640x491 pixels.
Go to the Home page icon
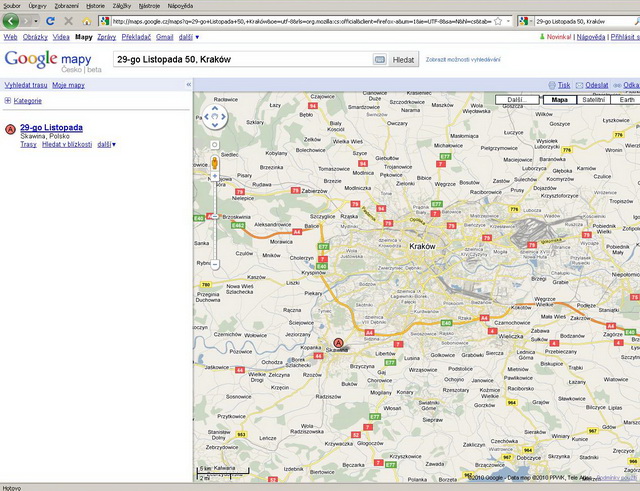point(87,21)
